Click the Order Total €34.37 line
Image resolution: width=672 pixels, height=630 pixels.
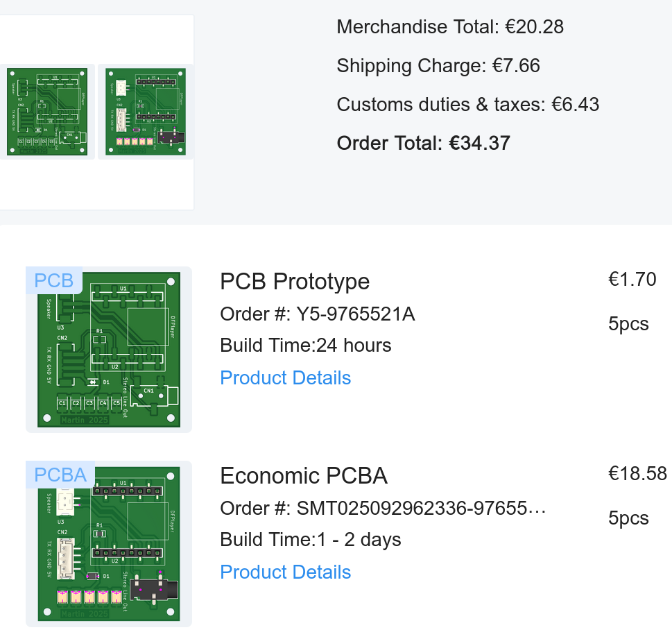click(423, 144)
